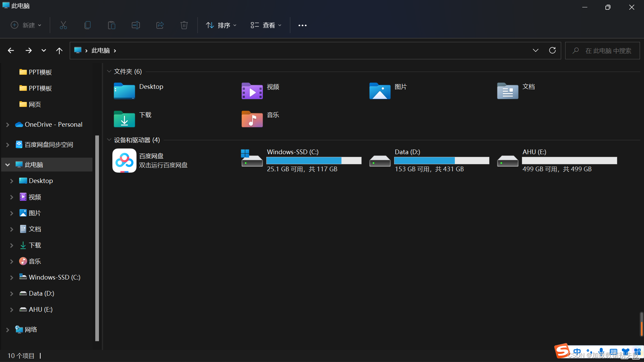This screenshot has width=644, height=362.
Task: Open the 百度网盘 drive icon
Action: coord(124,161)
